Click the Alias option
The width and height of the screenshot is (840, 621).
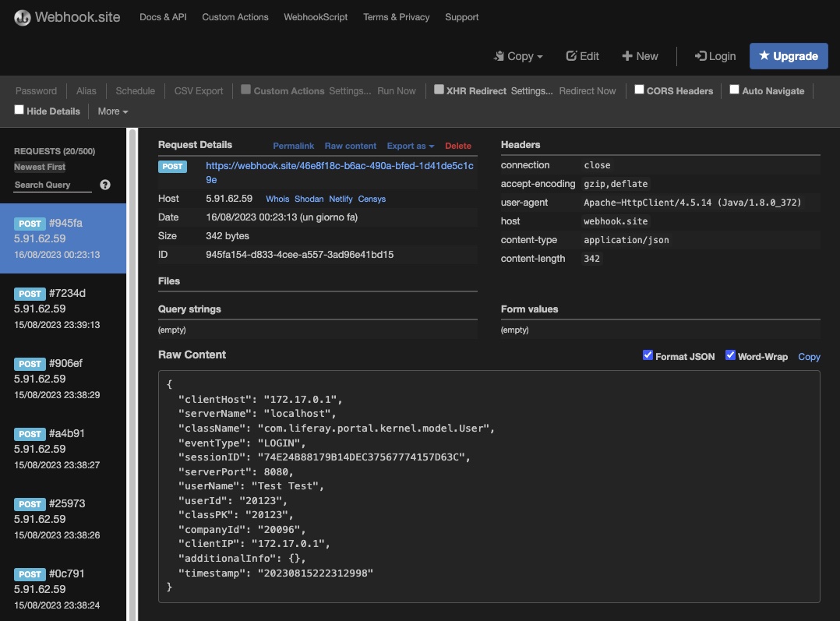(x=86, y=91)
